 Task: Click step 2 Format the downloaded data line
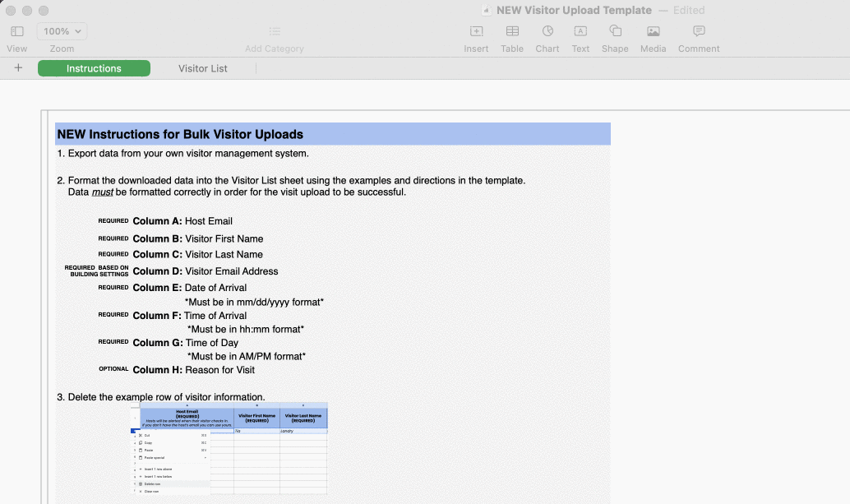[x=291, y=180]
